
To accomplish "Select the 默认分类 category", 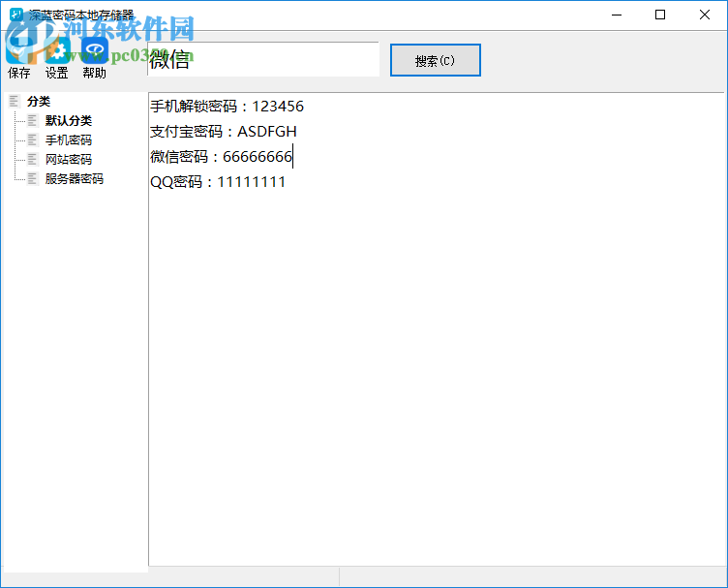I will (x=68, y=121).
